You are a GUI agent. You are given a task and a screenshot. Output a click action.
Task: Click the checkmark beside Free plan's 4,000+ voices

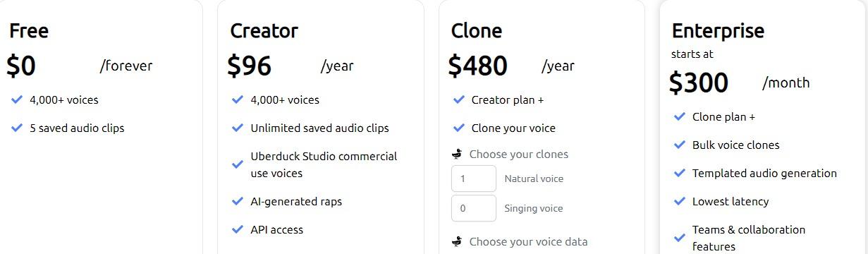click(x=17, y=99)
